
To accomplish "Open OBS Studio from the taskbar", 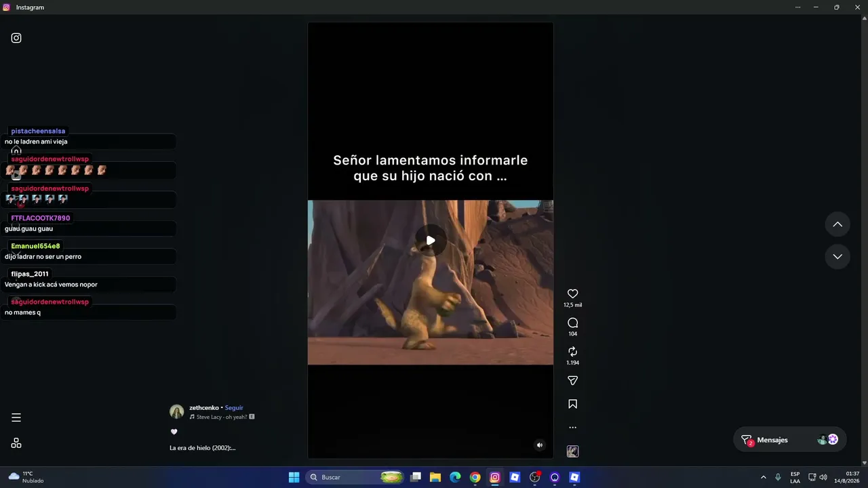I will 534,477.
